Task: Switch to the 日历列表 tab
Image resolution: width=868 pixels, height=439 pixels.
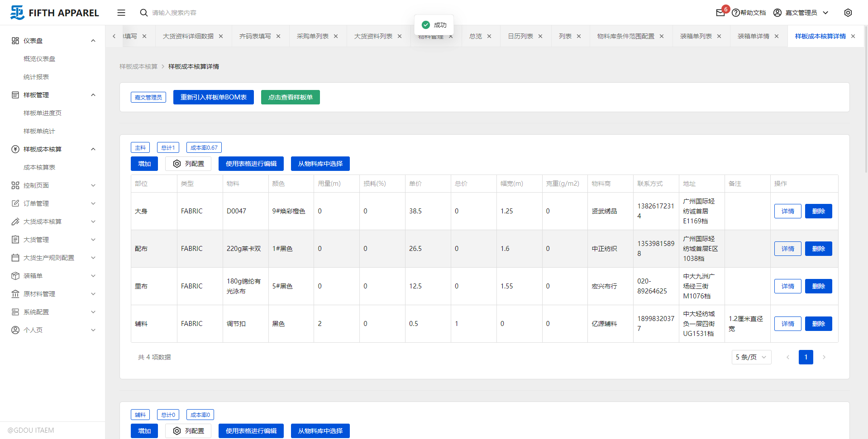Action: 520,36
